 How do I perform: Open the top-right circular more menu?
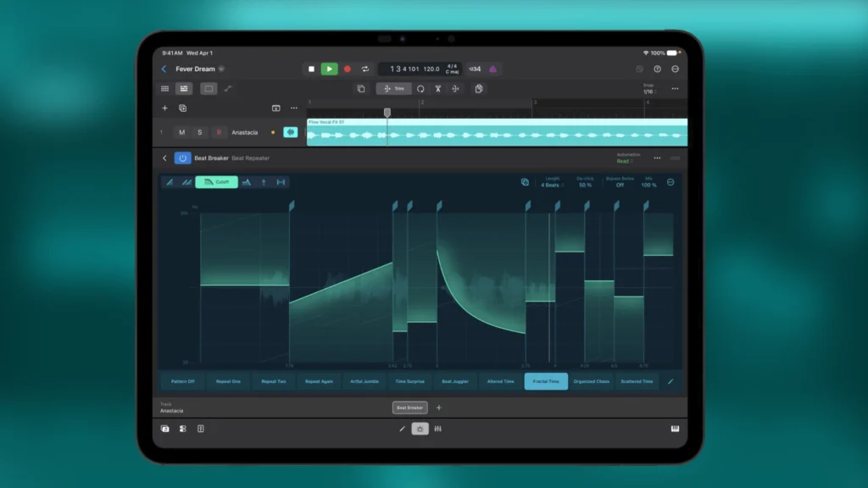[x=675, y=69]
